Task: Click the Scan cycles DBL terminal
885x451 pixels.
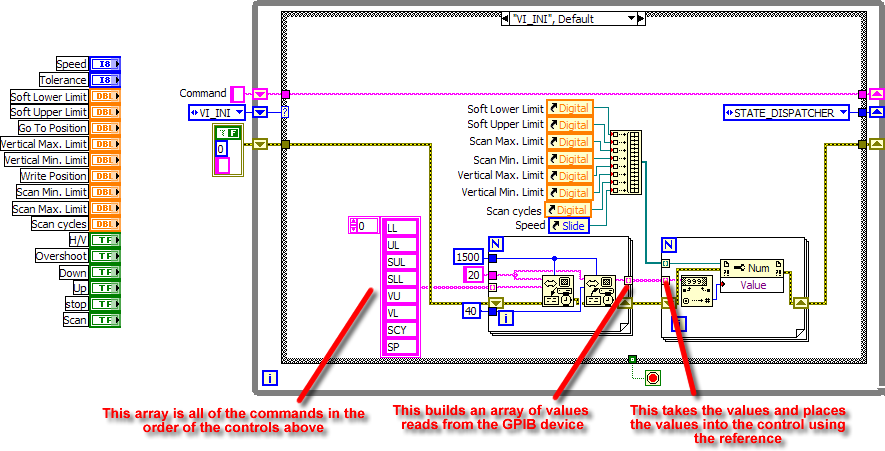Action: coord(105,224)
